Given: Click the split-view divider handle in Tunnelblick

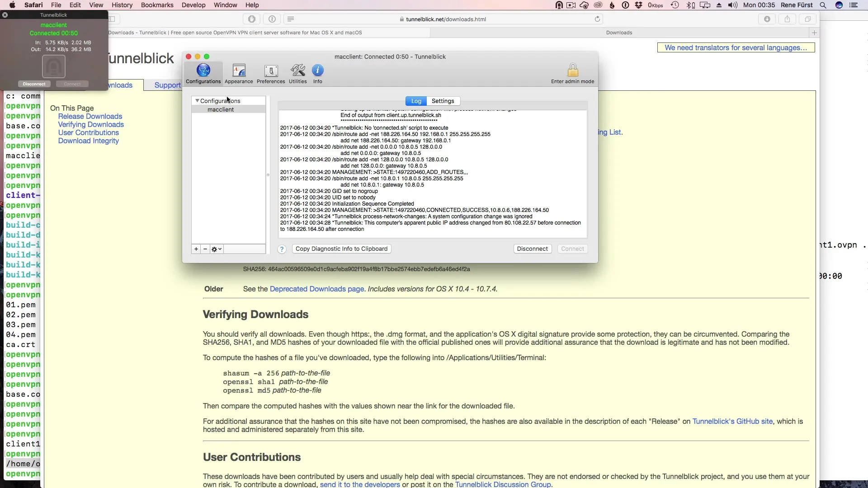Looking at the screenshot, I should coord(268,175).
